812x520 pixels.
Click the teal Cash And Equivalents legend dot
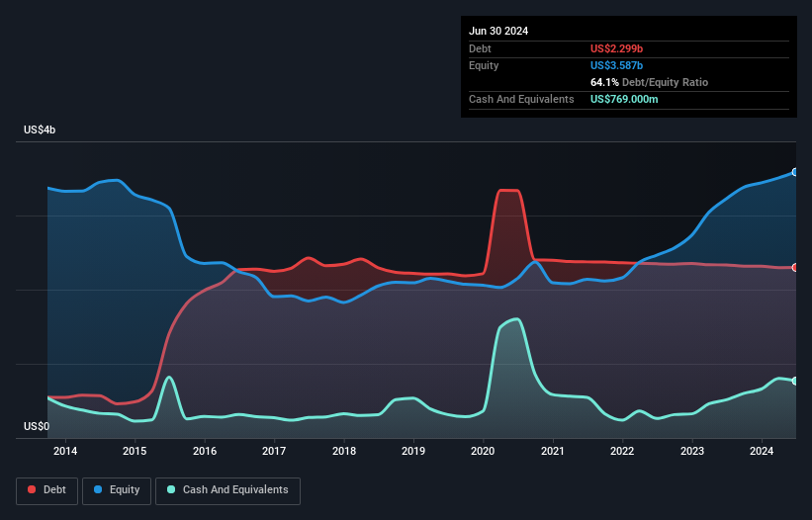click(x=171, y=489)
